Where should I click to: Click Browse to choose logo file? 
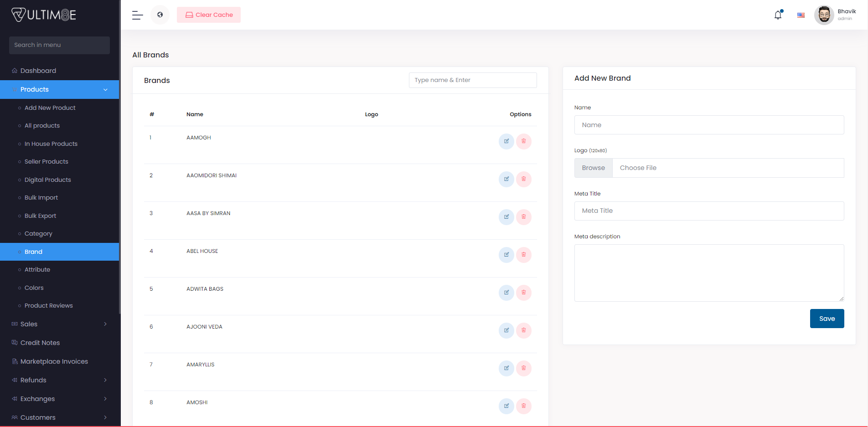pyautogui.click(x=593, y=168)
